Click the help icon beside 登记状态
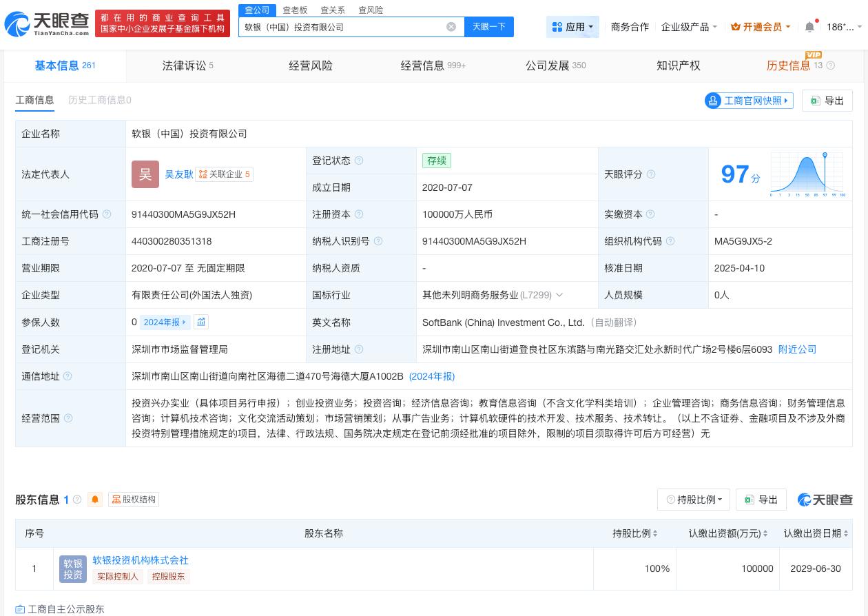This screenshot has width=868, height=616. 359,161
